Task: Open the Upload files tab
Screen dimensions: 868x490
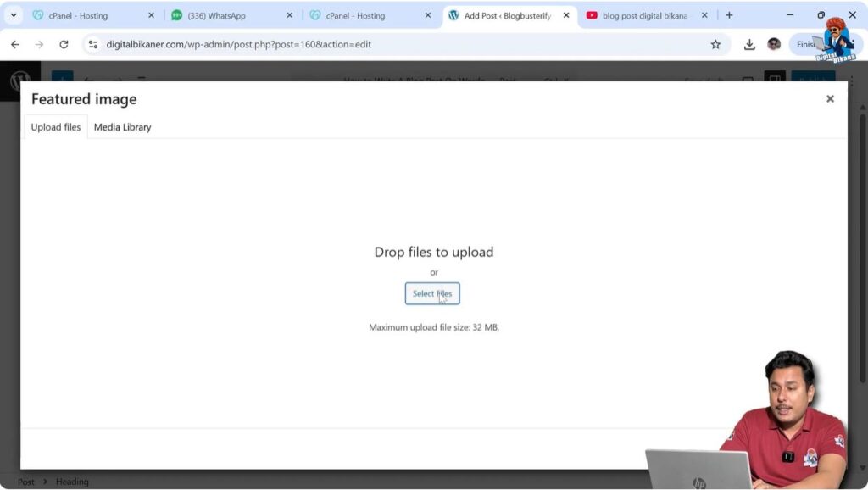Action: pos(55,126)
